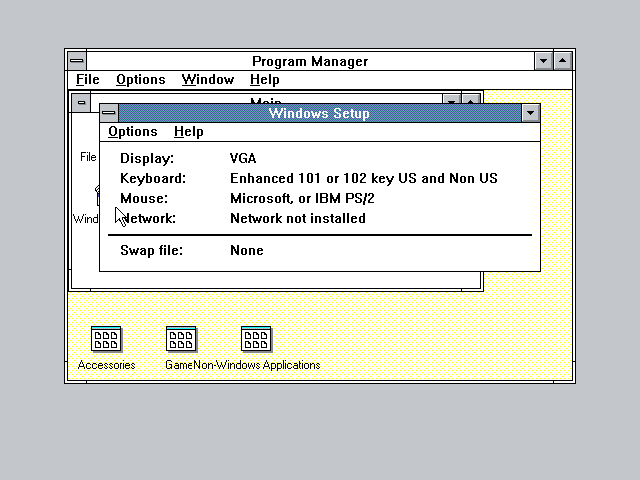Click "Microsoft, or IBM PS/2" value
The width and height of the screenshot is (640, 480).
click(302, 198)
